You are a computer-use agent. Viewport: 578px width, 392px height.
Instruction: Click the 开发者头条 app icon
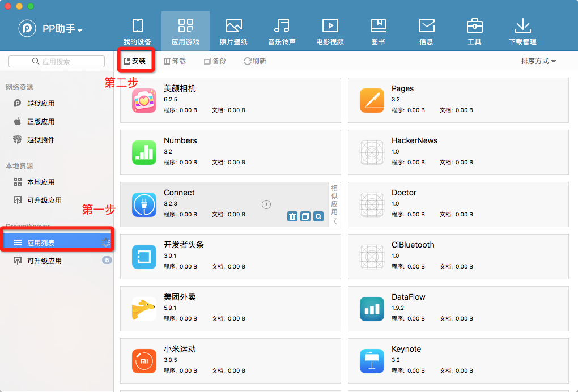pyautogui.click(x=144, y=257)
